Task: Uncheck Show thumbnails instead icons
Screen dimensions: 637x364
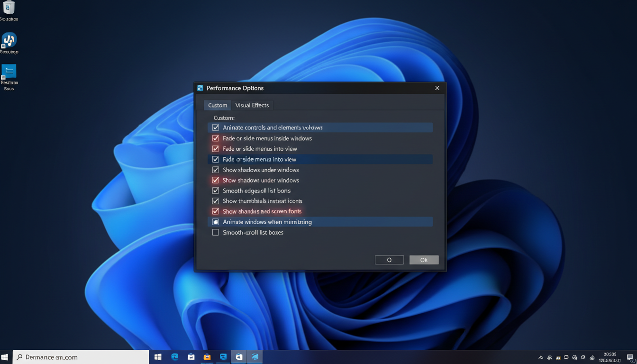Action: [x=216, y=200]
